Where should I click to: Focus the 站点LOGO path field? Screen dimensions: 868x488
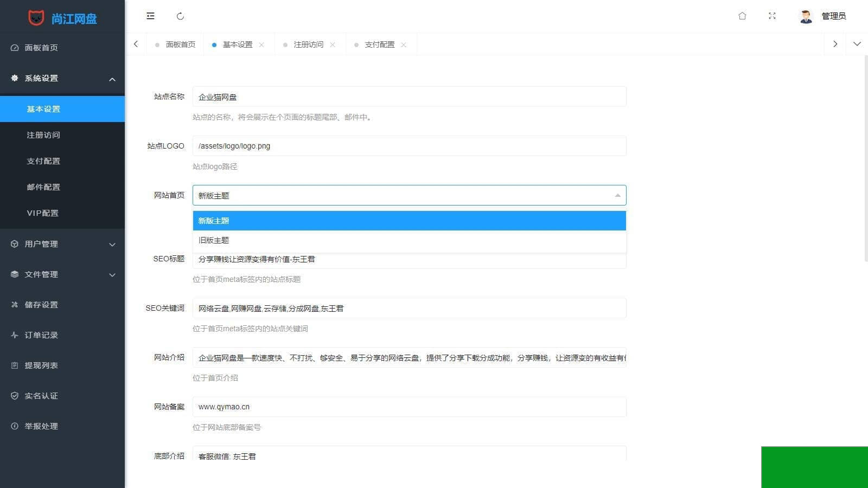click(410, 146)
